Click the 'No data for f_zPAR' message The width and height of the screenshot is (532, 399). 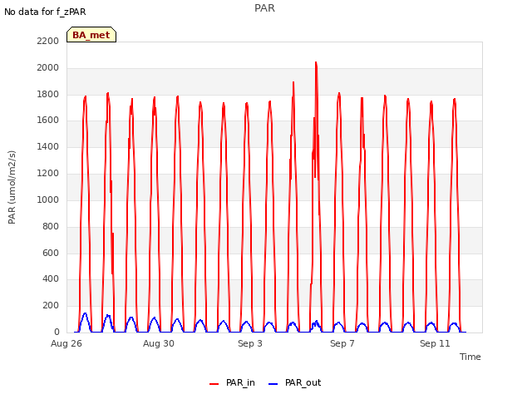(45, 12)
